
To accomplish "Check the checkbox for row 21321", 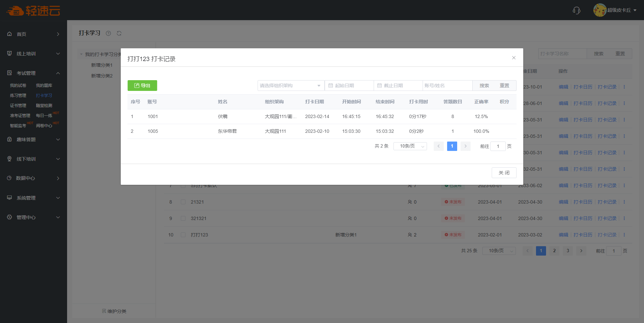I will pos(183,202).
